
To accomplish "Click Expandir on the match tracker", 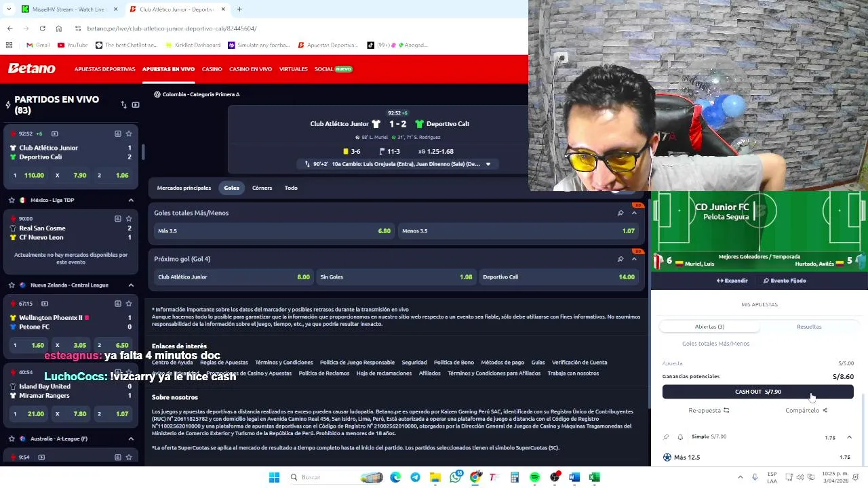I will (732, 281).
